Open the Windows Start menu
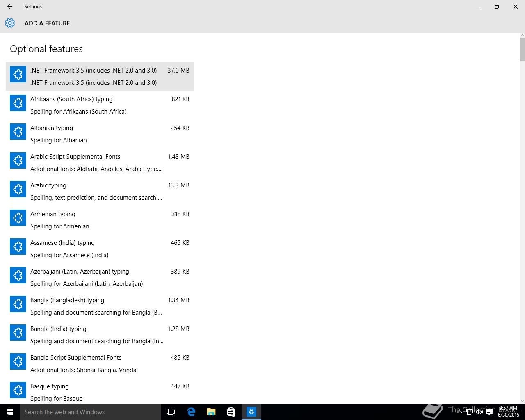 10,412
